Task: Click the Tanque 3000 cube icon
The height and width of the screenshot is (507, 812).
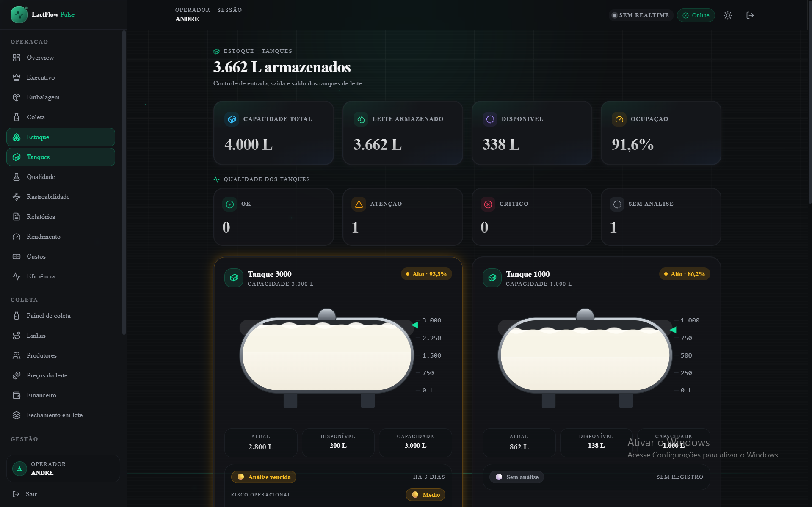Action: click(x=234, y=278)
